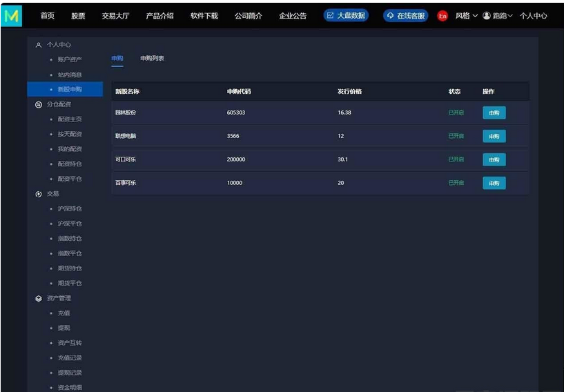564x392 pixels.
Task: Open the 公司简介 company profile page
Action: 249,16
